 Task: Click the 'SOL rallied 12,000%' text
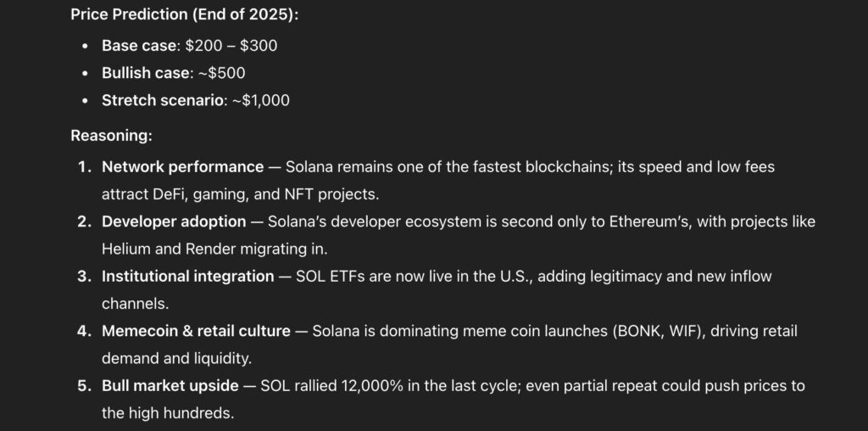pos(332,386)
